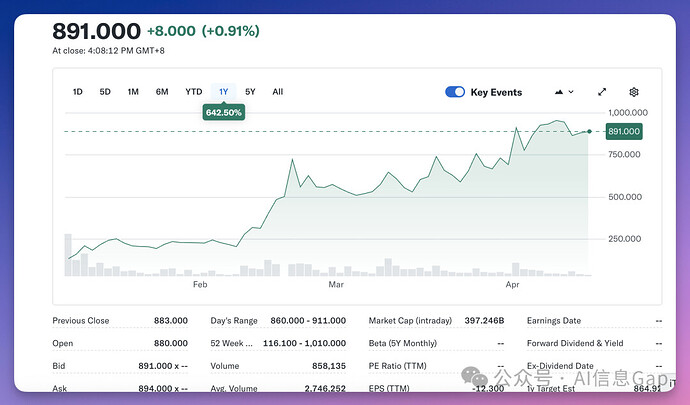This screenshot has height=405, width=690.
Task: Click the mountain chart type icon
Action: click(558, 92)
